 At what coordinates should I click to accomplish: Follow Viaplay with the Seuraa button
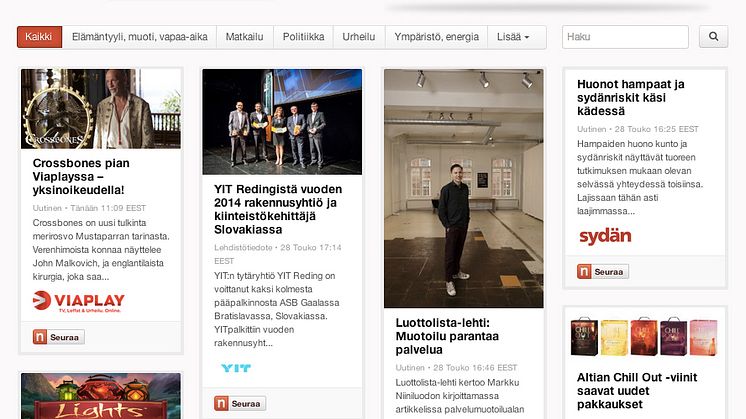point(59,337)
